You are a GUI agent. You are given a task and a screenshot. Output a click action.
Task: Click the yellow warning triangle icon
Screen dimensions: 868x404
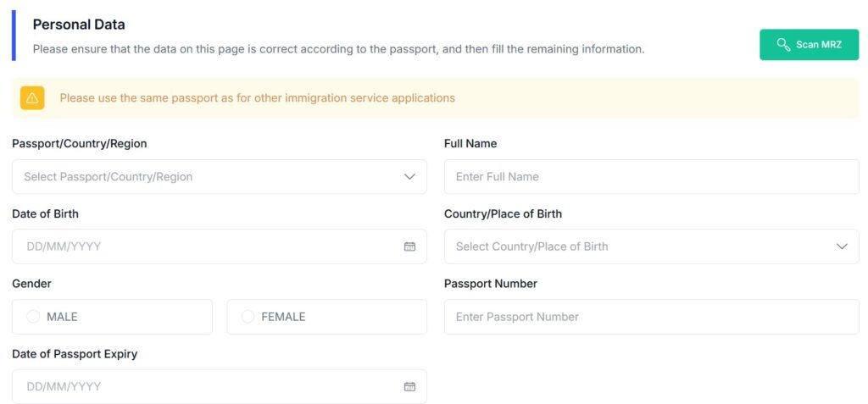coord(32,98)
